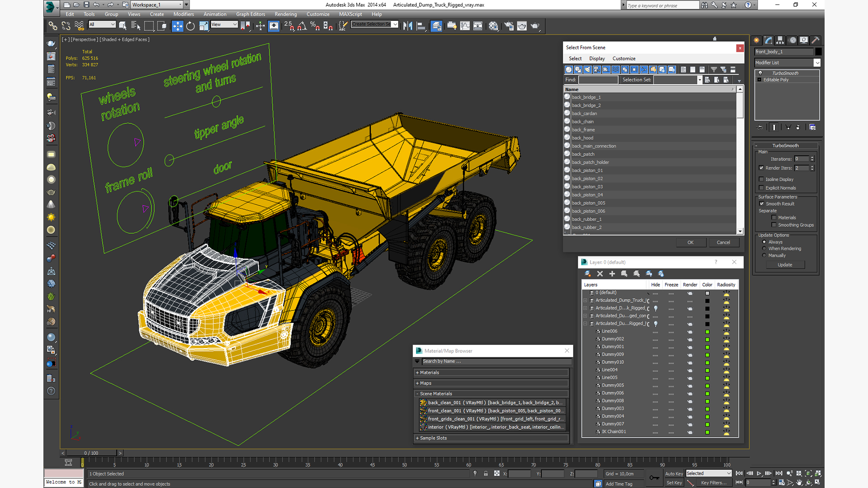Click Create New Layer icon in Layer dialog
Screen dimensions: 868x488
point(588,274)
